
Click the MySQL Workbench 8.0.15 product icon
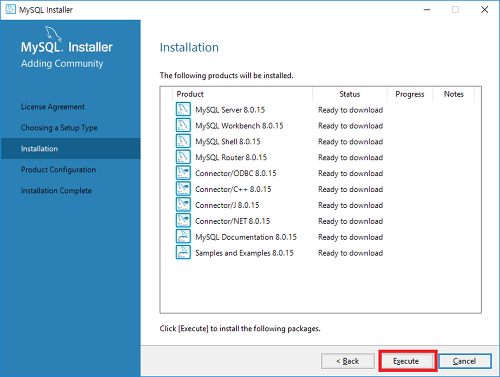click(x=183, y=125)
